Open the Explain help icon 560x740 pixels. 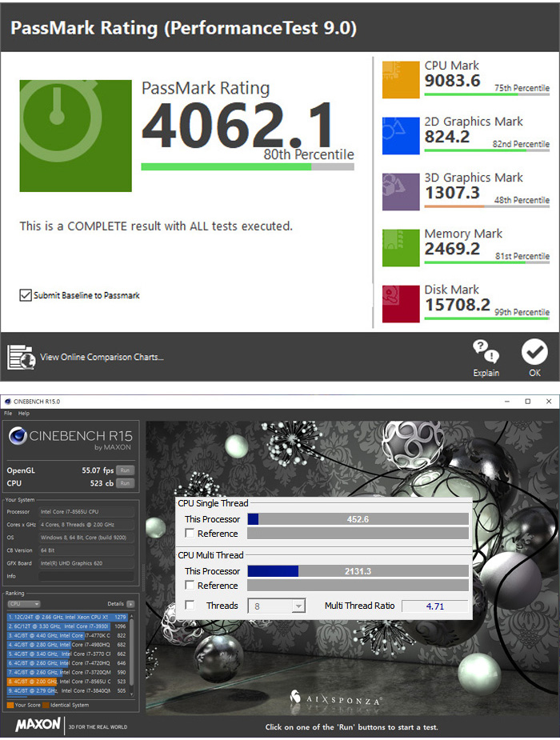click(486, 351)
